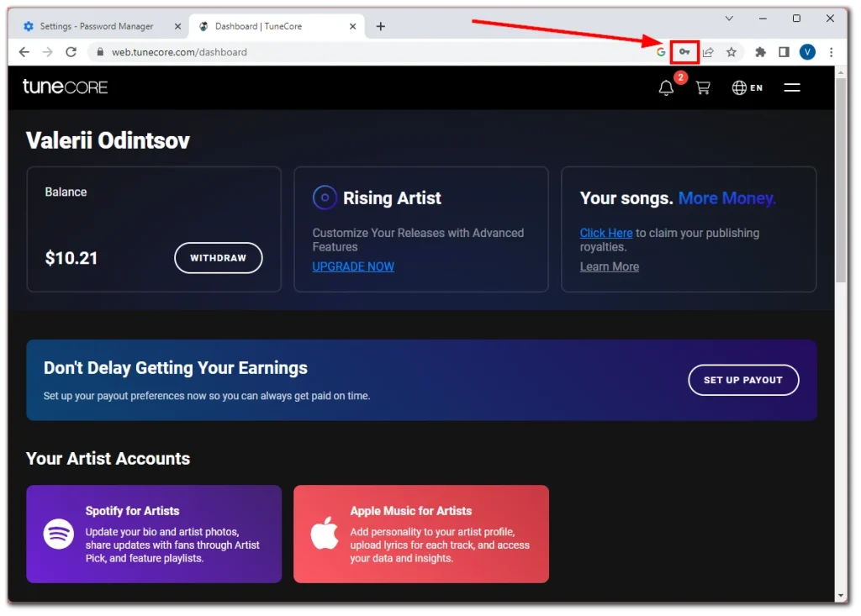Viewport: 861px width, 616px height.
Task: Maximize the Chrome window
Action: click(x=796, y=18)
